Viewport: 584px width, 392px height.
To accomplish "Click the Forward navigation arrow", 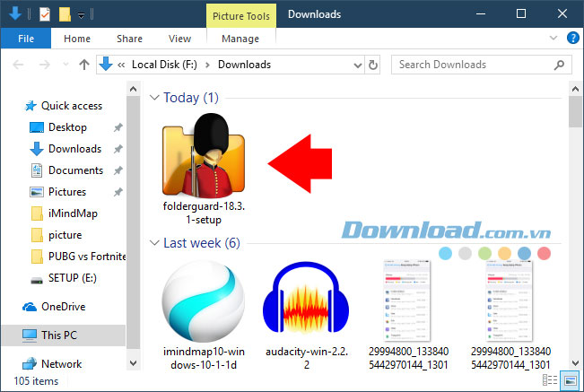I will (x=44, y=65).
